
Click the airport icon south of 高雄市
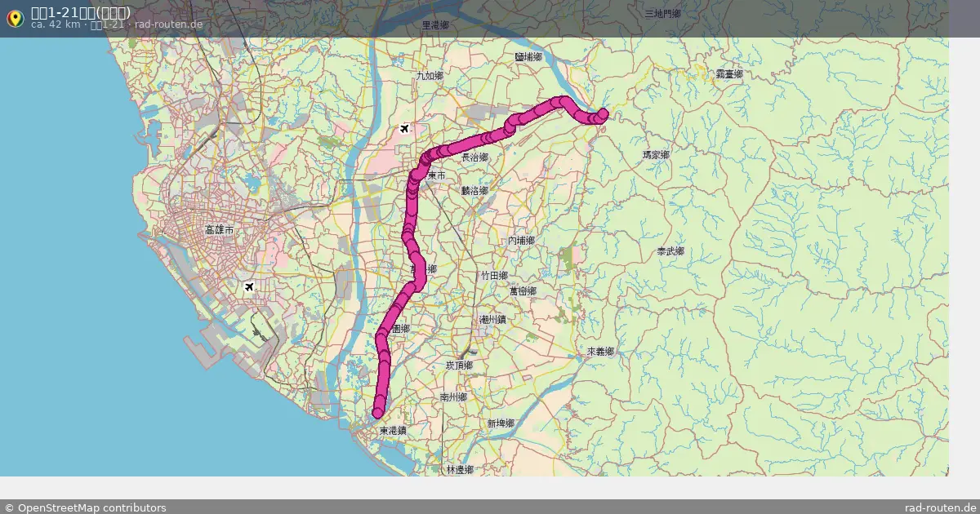coord(249,286)
